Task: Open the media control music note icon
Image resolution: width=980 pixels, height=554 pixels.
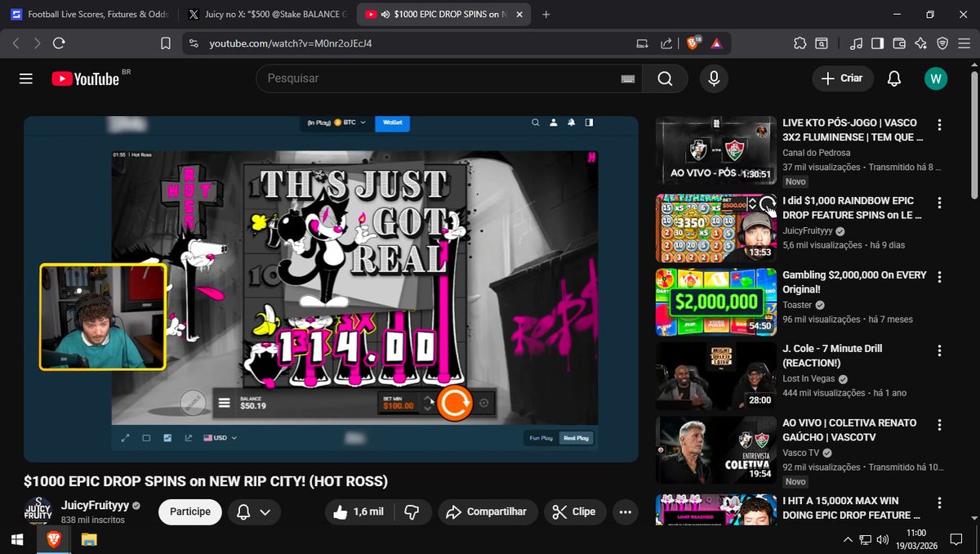Action: (856, 43)
